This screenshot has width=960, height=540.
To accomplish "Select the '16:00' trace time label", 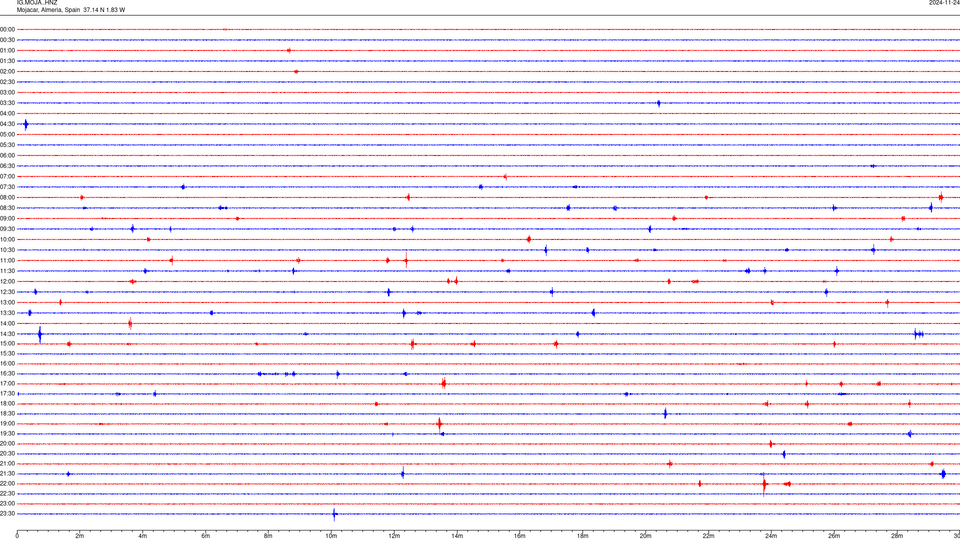I will (x=7, y=364).
